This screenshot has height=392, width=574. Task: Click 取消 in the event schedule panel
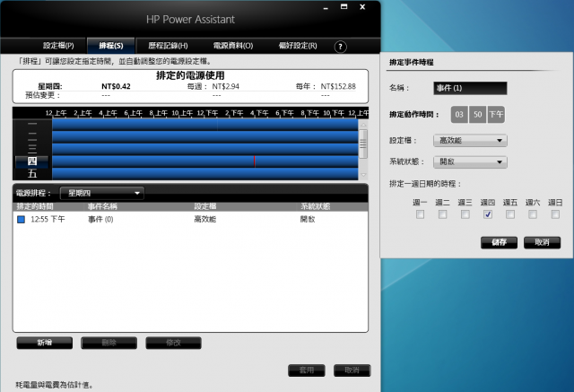pyautogui.click(x=542, y=242)
